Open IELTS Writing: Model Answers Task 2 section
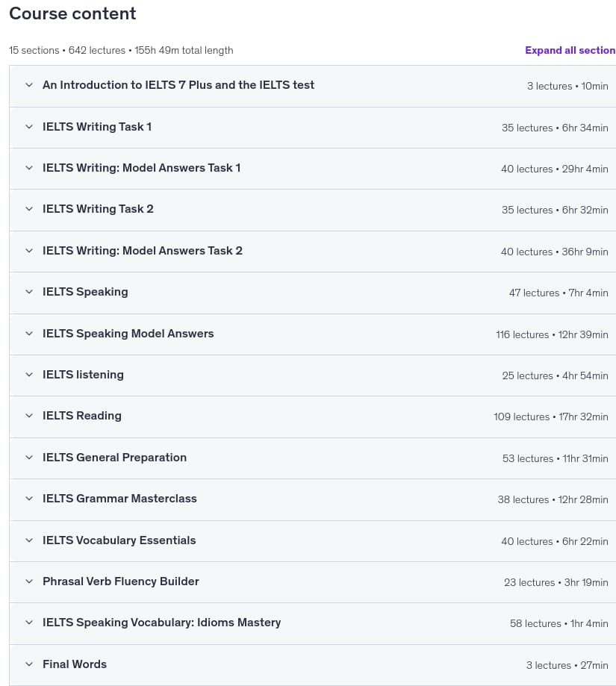The image size is (616, 686). [142, 251]
